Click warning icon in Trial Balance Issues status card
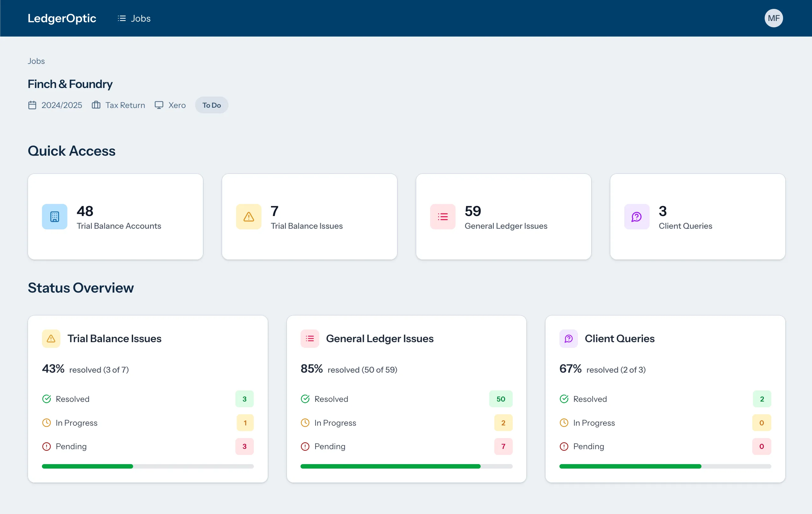This screenshot has width=812, height=514. (51, 338)
